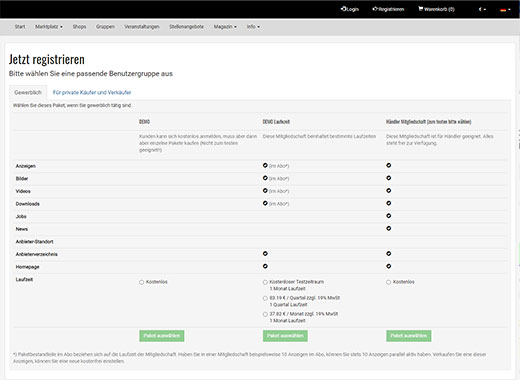Click Bilder checkmark in Händler column
The image size is (520, 380).
click(389, 178)
